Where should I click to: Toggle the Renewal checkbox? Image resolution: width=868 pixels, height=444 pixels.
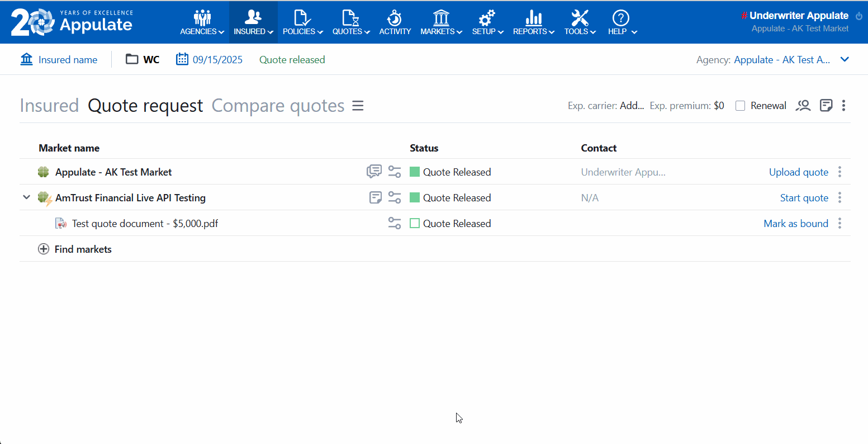click(x=741, y=106)
